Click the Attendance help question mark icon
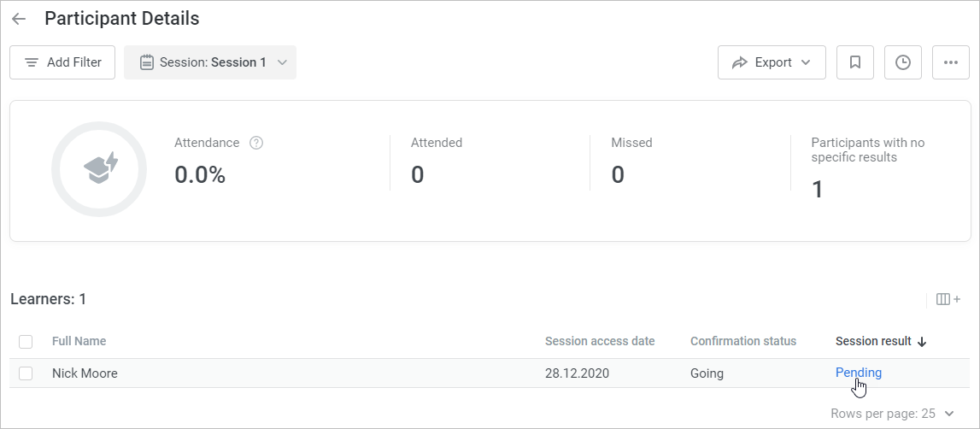 (x=255, y=143)
